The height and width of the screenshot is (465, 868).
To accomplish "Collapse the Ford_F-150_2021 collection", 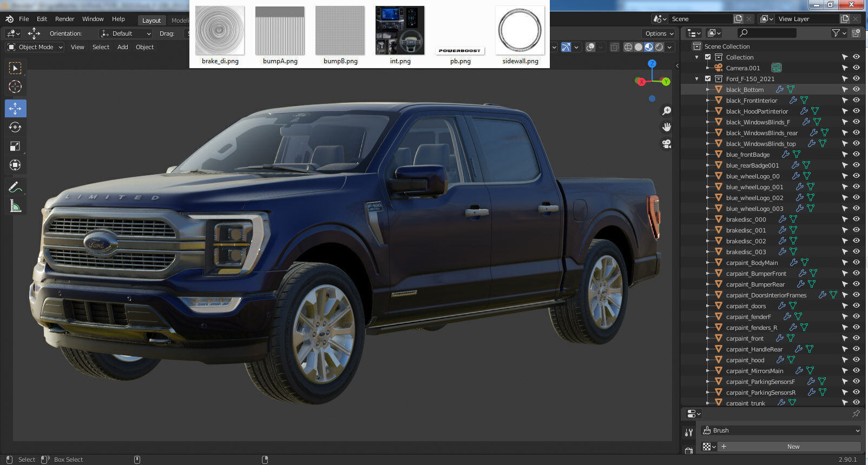I will coord(697,79).
